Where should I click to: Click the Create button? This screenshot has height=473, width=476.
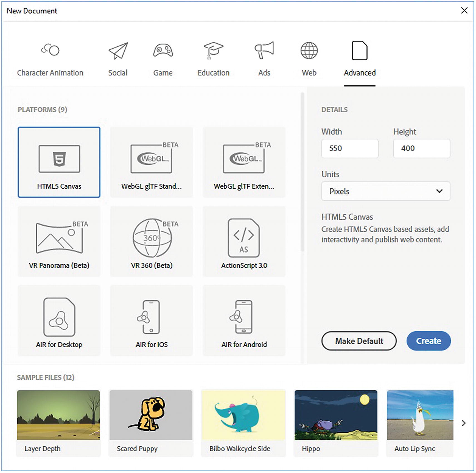[428, 341]
